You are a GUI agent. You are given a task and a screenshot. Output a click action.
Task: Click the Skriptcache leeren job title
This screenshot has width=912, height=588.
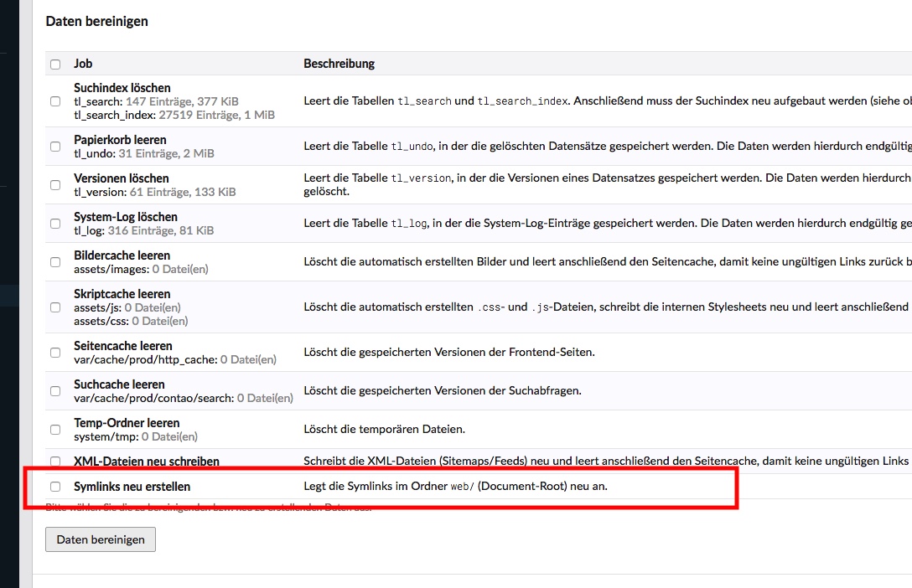tap(122, 294)
